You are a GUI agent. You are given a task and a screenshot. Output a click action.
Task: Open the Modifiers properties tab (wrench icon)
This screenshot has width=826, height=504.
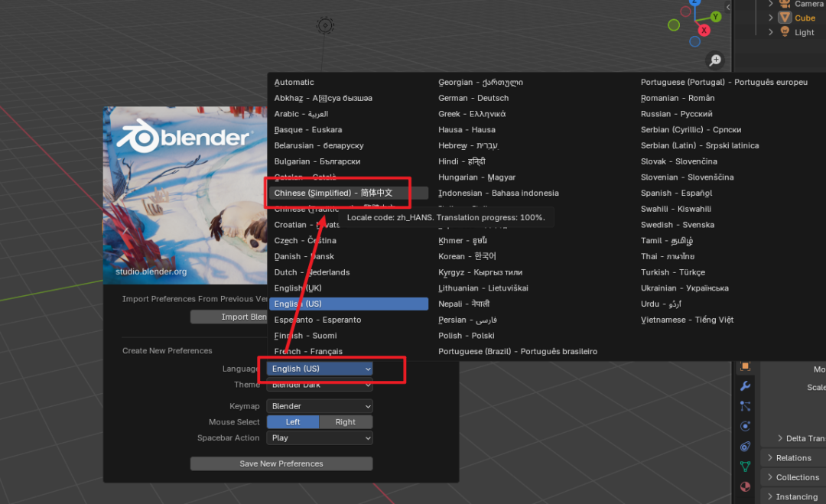745,386
